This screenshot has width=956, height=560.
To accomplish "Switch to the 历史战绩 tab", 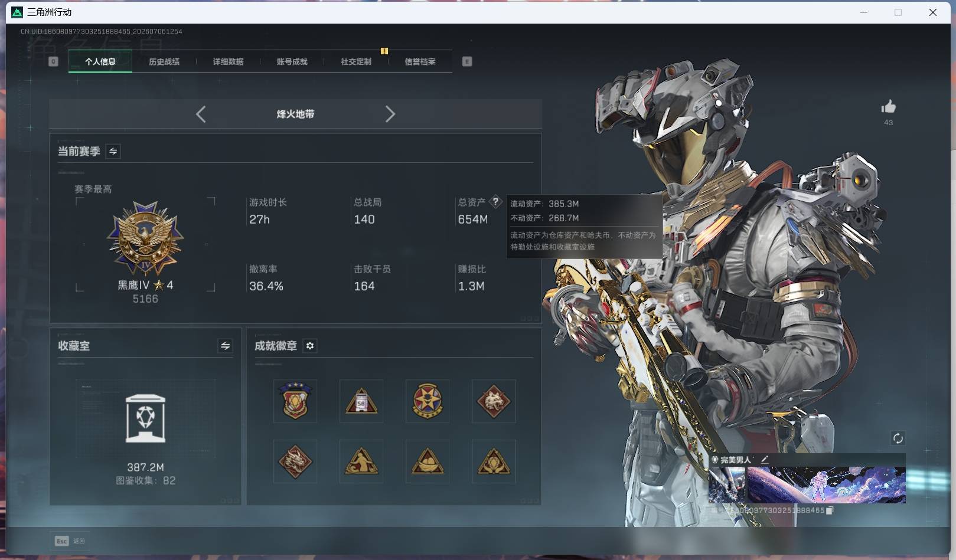I will (164, 61).
